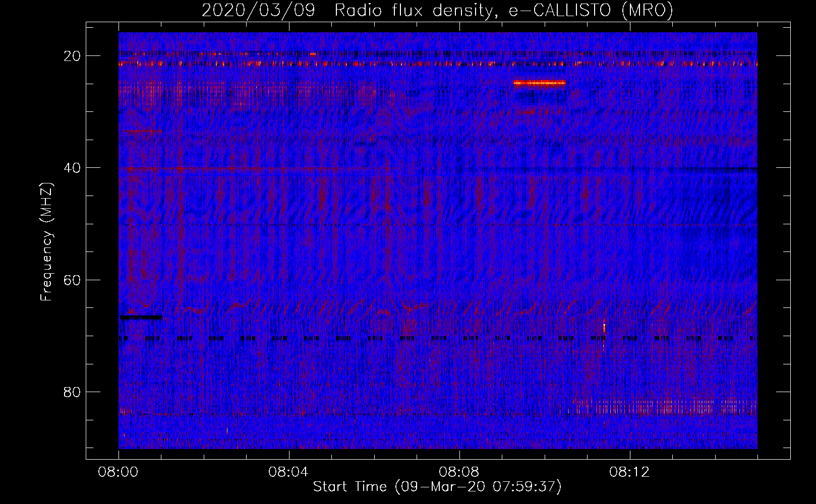Select the y-axis label 'Frequency (MHZ)'
816x504 pixels.
coord(46,242)
